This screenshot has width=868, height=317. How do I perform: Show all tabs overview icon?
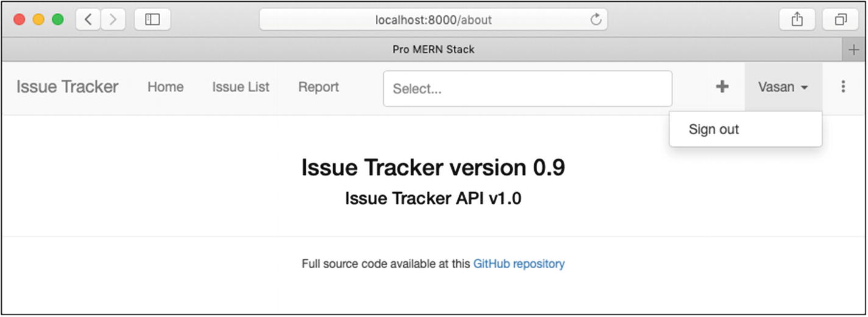(841, 20)
